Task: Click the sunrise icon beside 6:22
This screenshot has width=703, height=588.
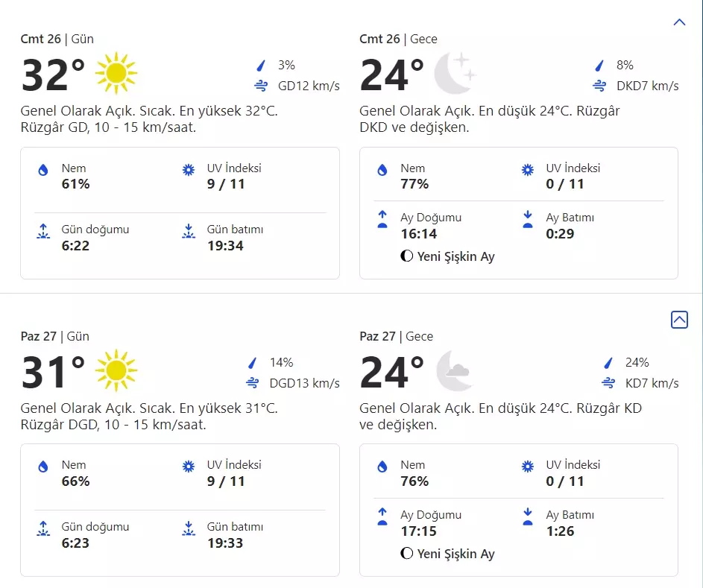Action: click(43, 231)
